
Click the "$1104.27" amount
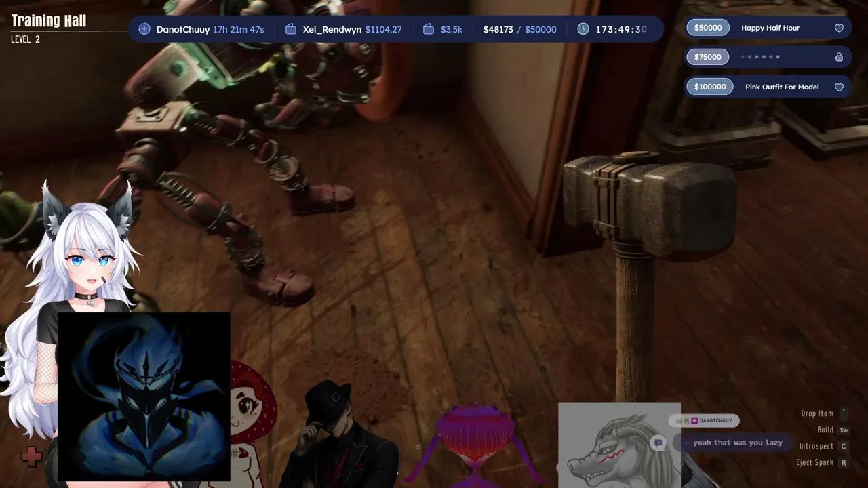point(383,29)
